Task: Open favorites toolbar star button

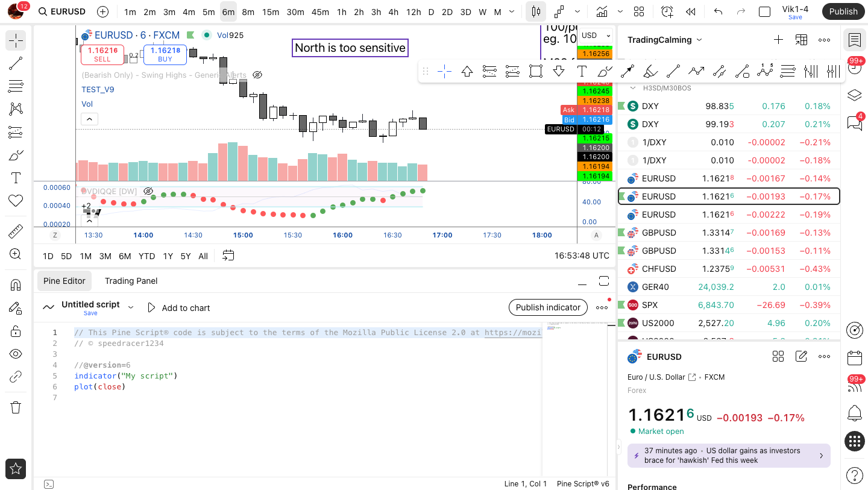Action: [x=16, y=468]
